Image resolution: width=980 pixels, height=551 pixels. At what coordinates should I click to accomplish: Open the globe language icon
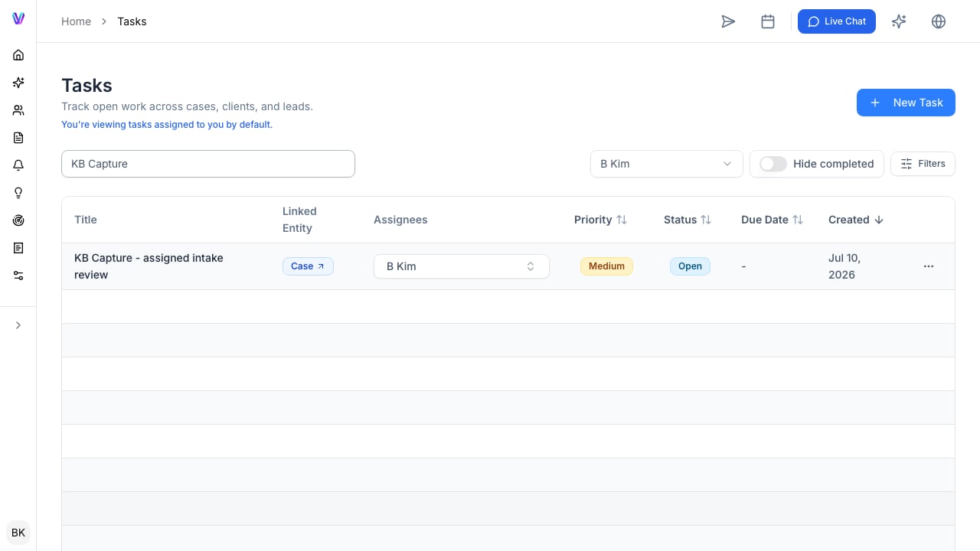pyautogui.click(x=939, y=21)
